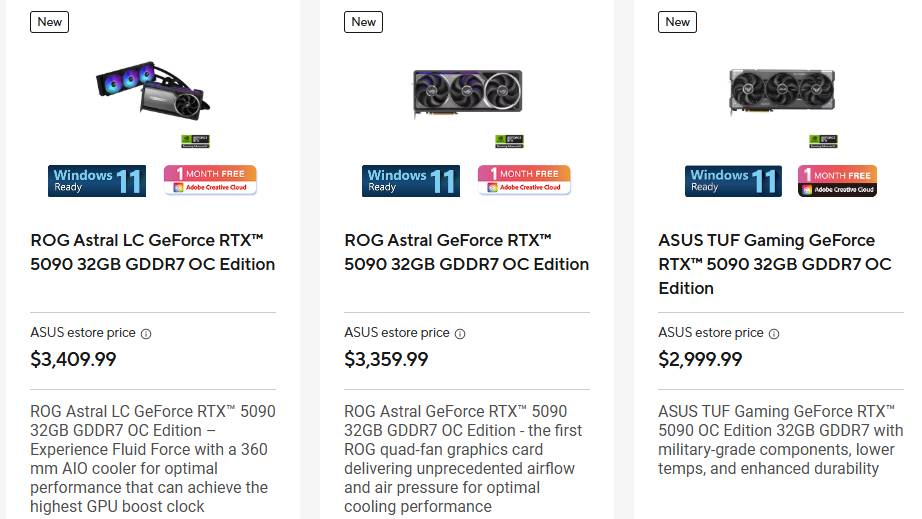
Task: Click Windows 11 Ready badge on ROG Astral LC
Action: [97, 181]
